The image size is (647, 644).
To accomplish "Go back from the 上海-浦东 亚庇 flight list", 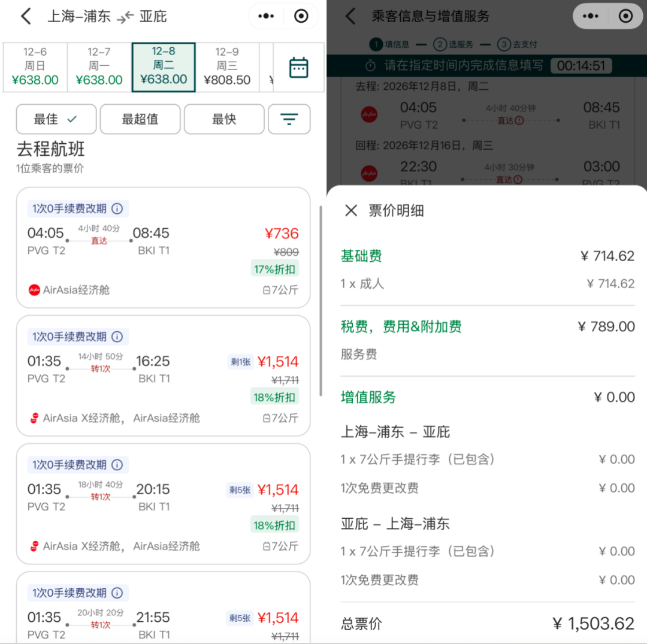I will pyautogui.click(x=26, y=17).
